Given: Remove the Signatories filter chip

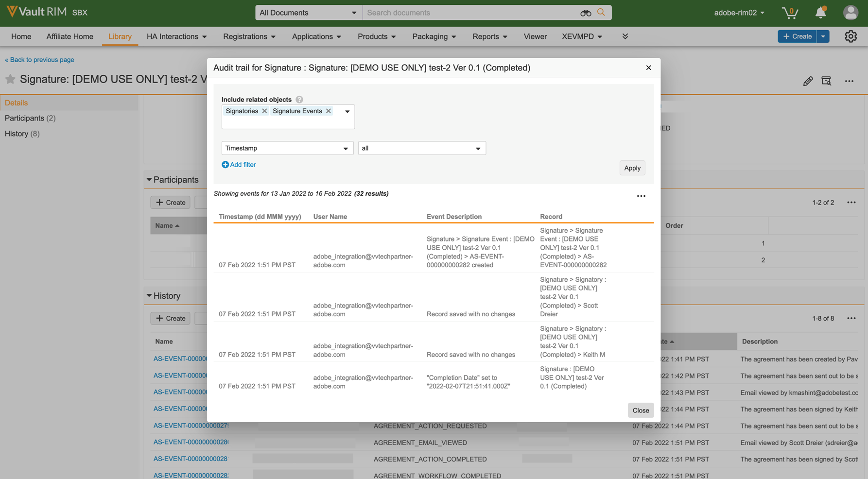Looking at the screenshot, I should click(x=264, y=111).
